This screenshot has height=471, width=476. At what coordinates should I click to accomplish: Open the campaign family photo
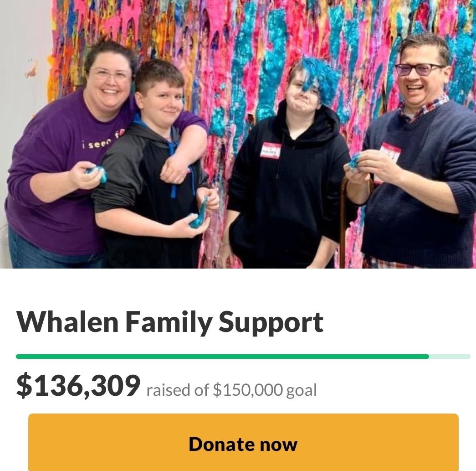coord(238,134)
